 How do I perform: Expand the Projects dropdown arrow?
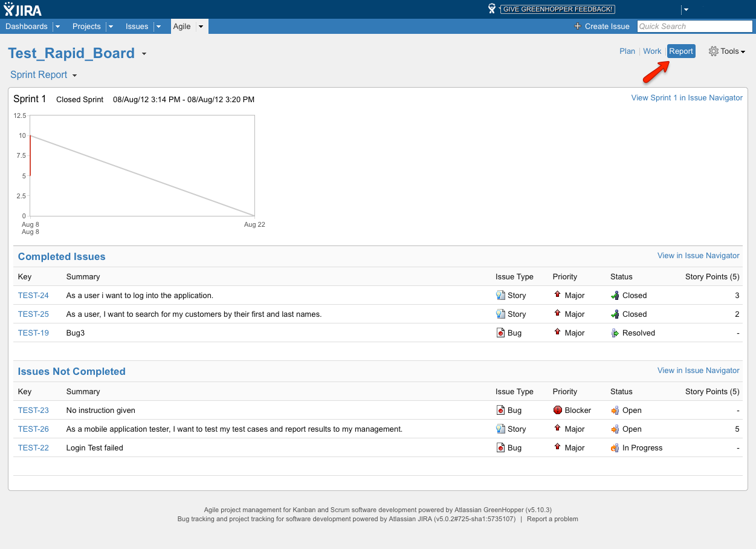pyautogui.click(x=111, y=27)
